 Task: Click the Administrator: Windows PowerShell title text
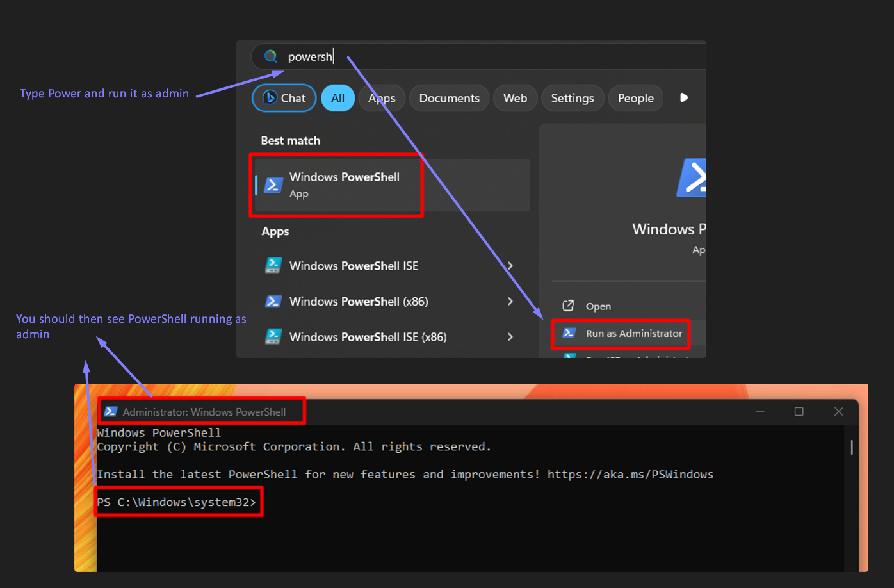click(x=204, y=412)
